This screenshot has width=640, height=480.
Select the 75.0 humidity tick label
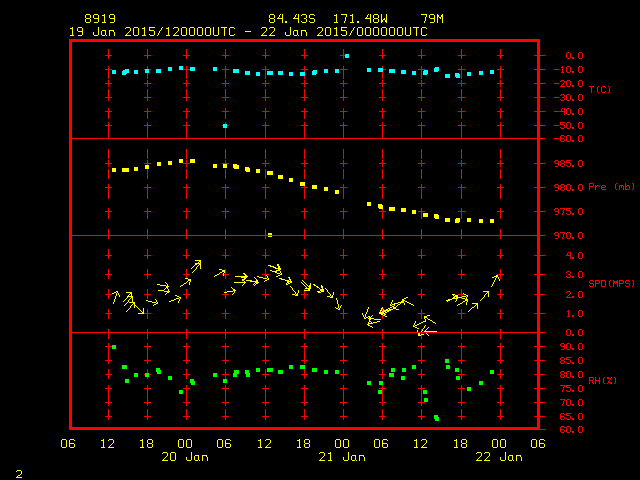pos(571,389)
